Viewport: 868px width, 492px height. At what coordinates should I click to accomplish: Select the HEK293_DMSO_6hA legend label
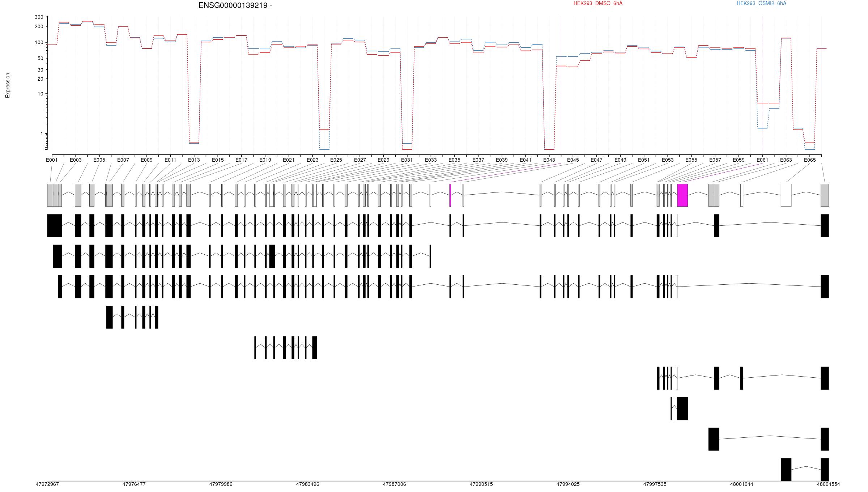(598, 4)
